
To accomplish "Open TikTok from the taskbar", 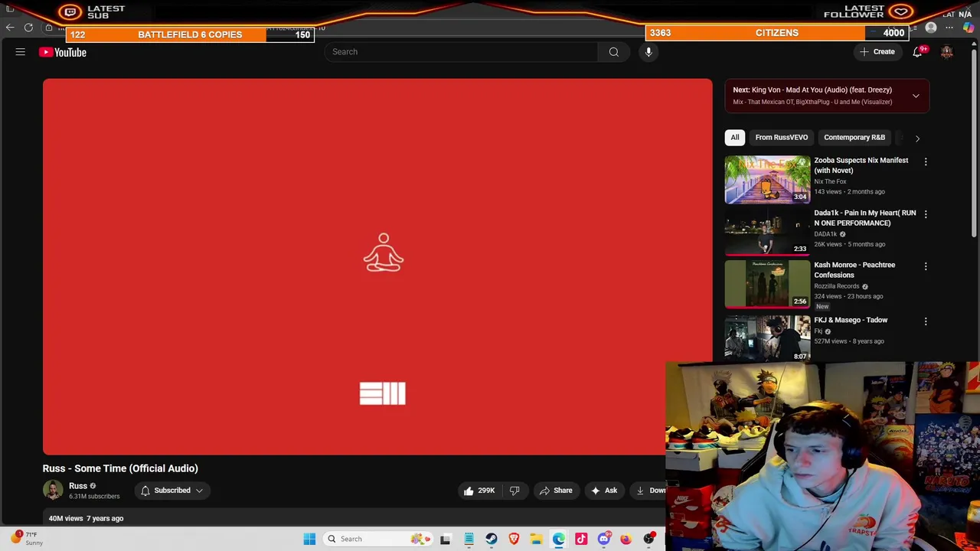I will [x=581, y=539].
